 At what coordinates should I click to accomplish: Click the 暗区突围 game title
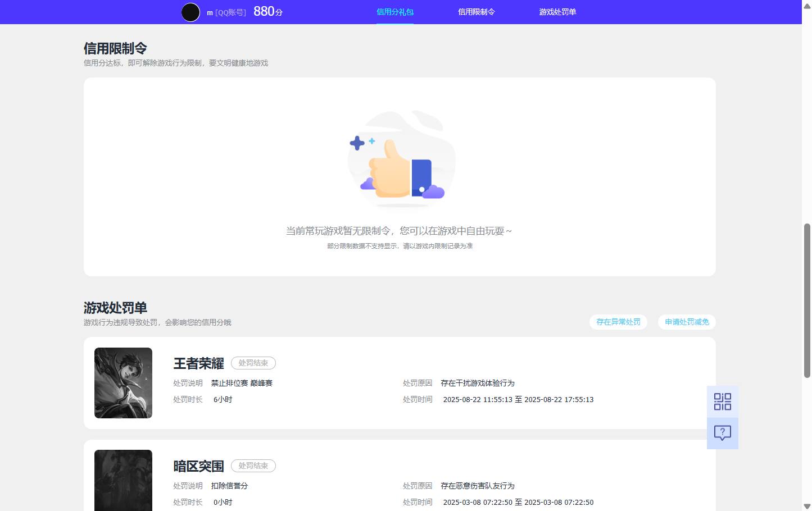pos(198,466)
